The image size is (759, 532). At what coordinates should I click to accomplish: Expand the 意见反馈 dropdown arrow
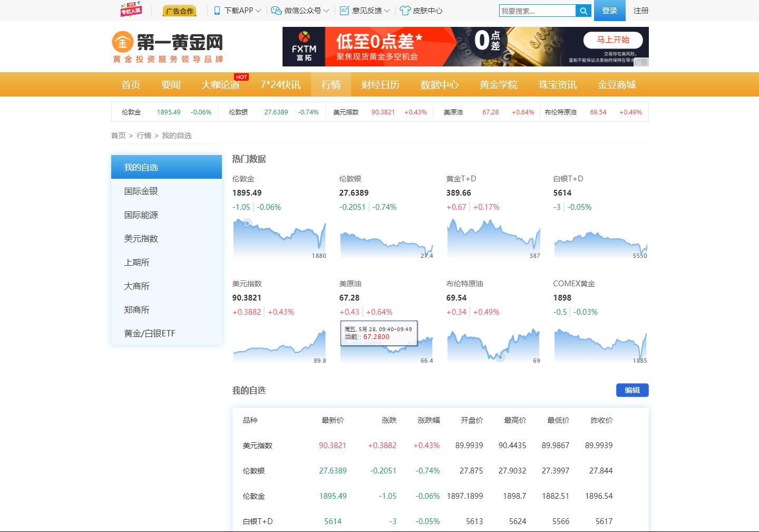388,10
